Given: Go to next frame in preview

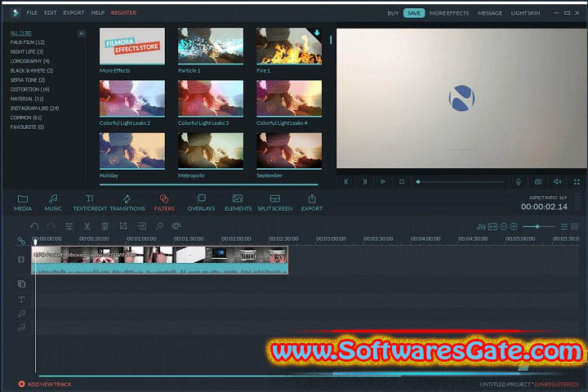Looking at the screenshot, I should (364, 182).
